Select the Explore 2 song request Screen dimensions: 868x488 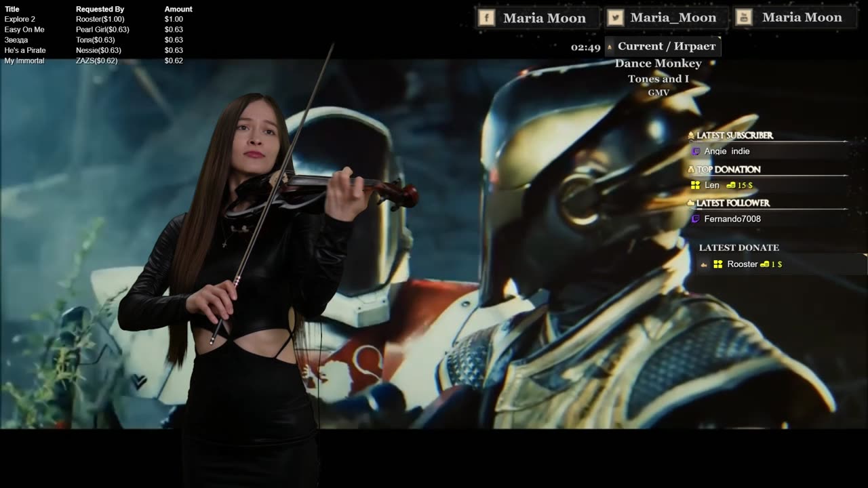point(20,20)
